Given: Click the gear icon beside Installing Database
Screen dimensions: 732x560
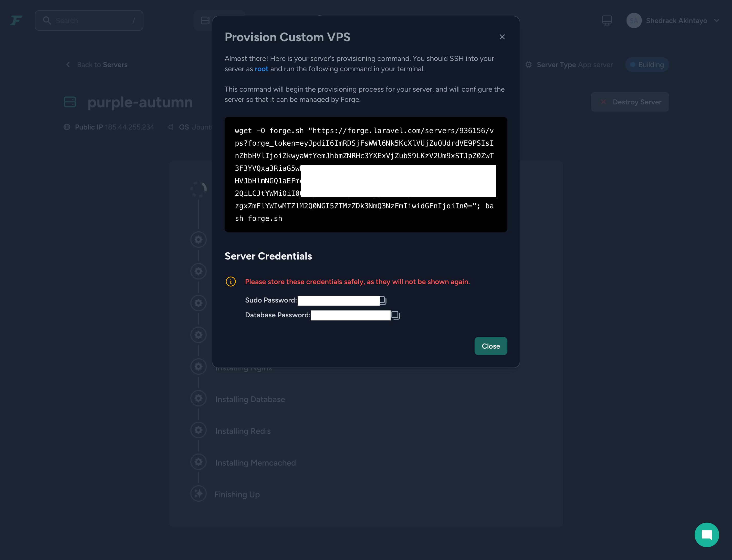Looking at the screenshot, I should click(x=198, y=398).
